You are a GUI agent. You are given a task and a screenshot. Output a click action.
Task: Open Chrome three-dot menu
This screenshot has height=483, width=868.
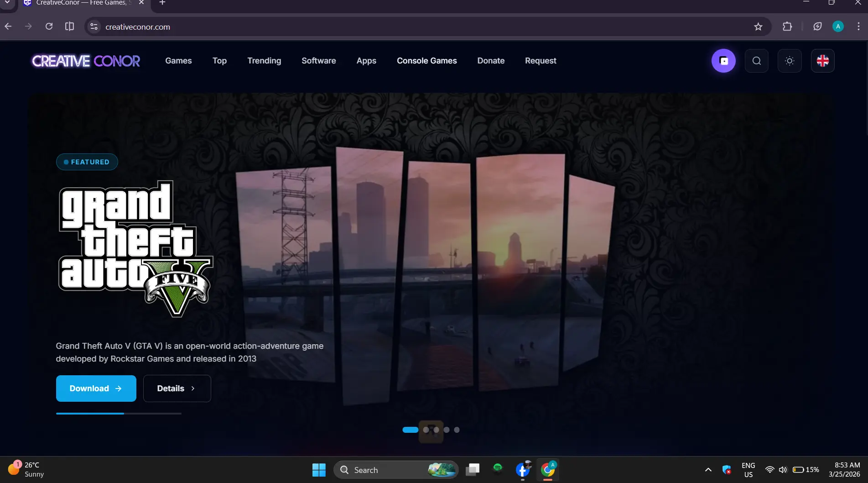tap(858, 26)
